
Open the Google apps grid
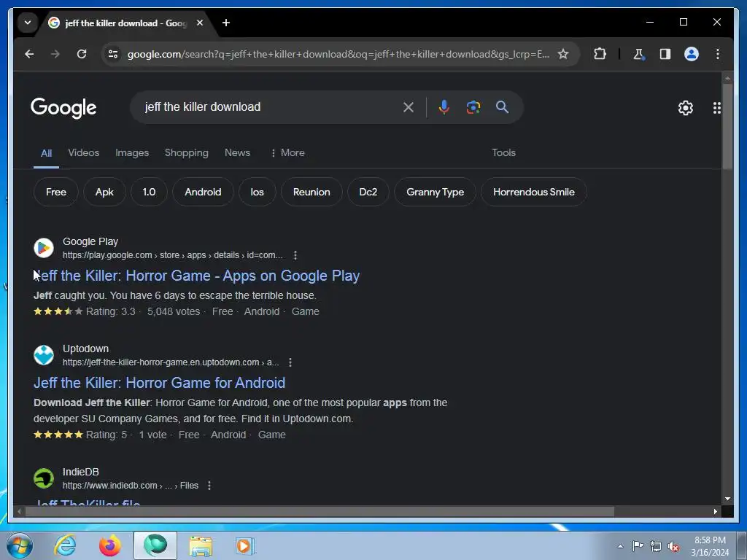coord(716,108)
